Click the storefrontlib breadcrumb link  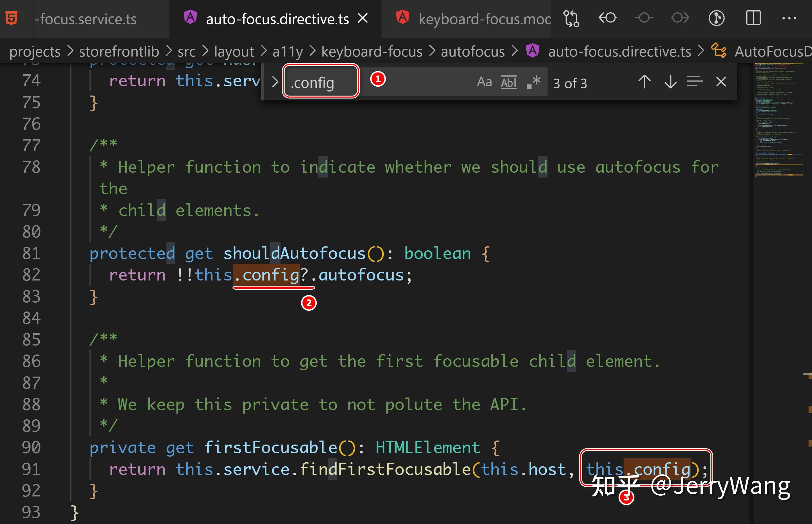pyautogui.click(x=119, y=52)
